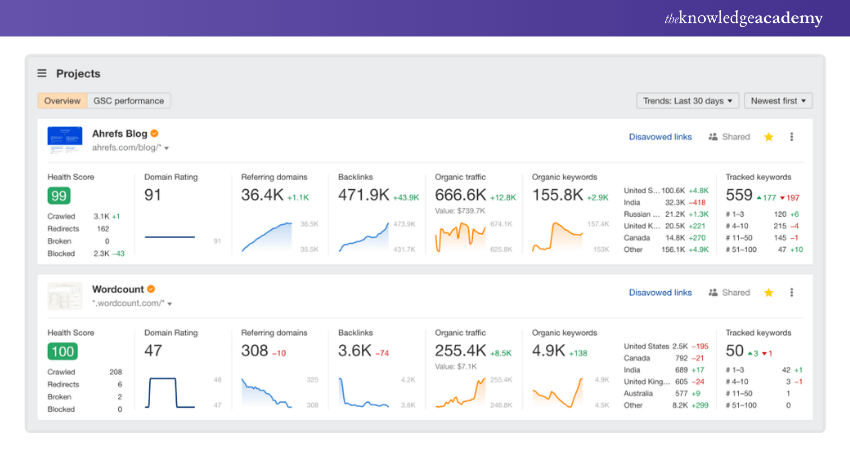Open Disavowed links for Wordcount
850x450 pixels.
coord(660,293)
